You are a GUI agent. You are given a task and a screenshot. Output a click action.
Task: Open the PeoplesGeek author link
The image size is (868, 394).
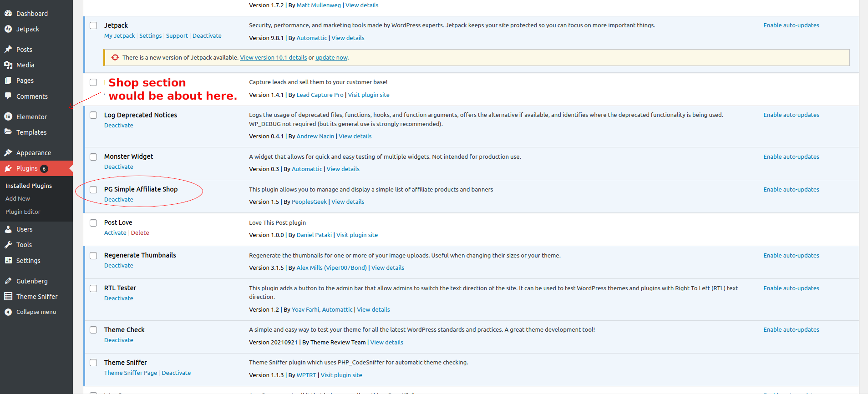[309, 202]
